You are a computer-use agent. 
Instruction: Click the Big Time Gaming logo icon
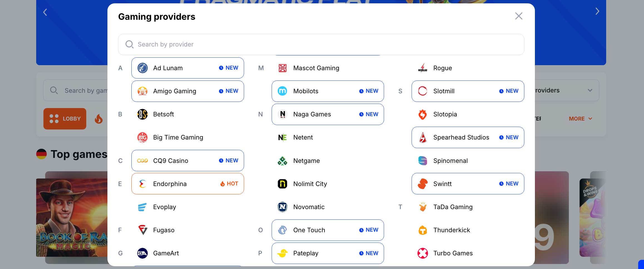[142, 137]
